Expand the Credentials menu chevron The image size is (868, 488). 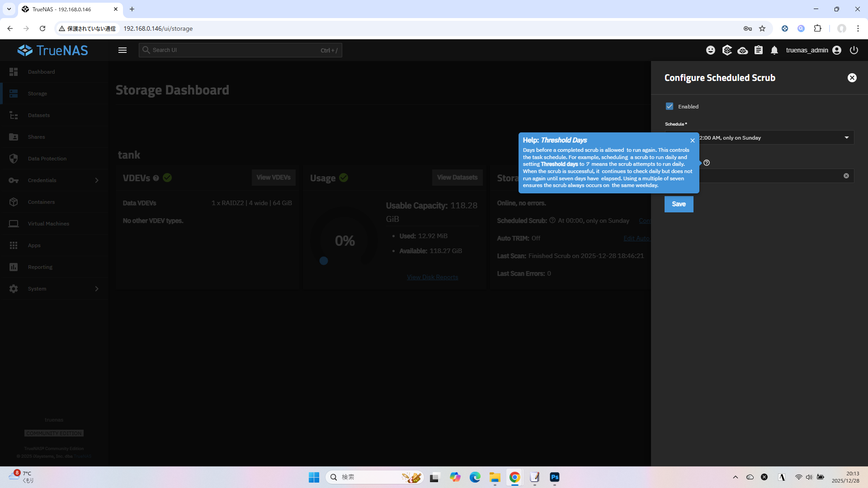tap(97, 180)
